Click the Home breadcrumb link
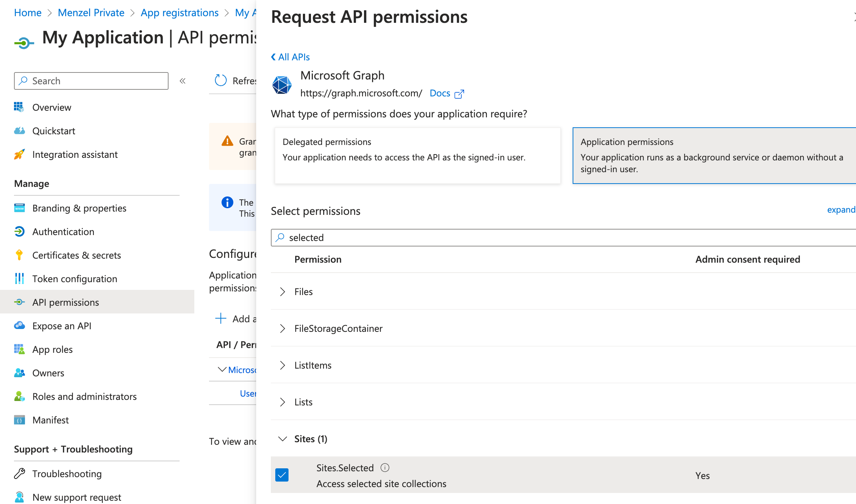This screenshot has width=856, height=504. (28, 13)
